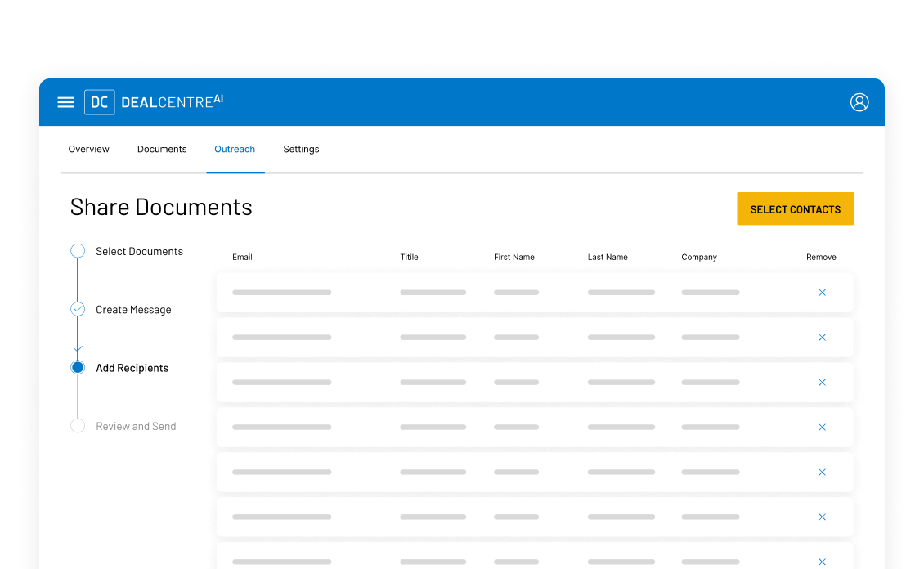The image size is (924, 569).
Task: Select the Review and Send step circle
Action: coord(77,425)
